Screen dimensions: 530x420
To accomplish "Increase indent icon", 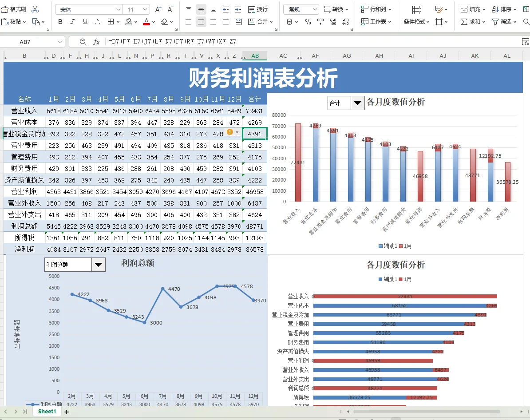I will 238,9.
